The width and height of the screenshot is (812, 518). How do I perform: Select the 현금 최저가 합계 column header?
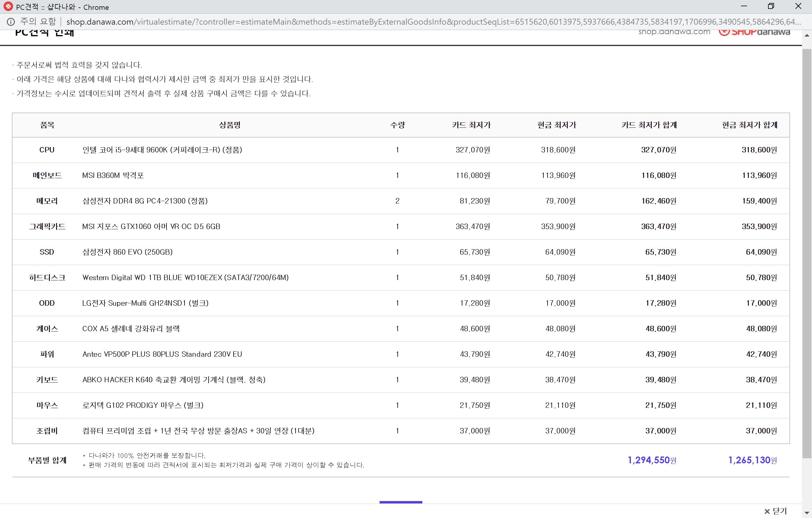(x=750, y=125)
